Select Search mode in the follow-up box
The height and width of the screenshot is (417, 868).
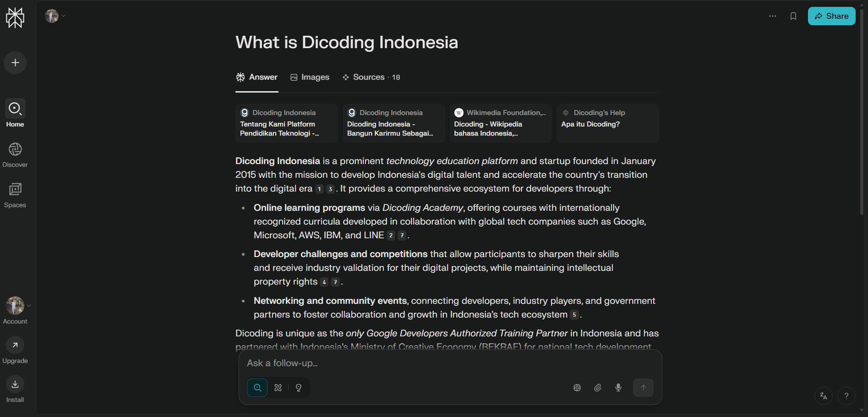[257, 388]
